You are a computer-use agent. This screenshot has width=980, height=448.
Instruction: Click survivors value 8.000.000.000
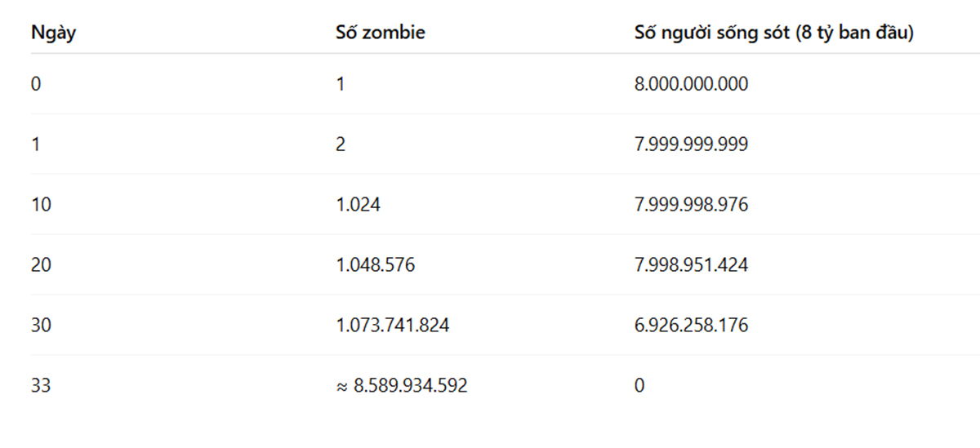(x=691, y=84)
